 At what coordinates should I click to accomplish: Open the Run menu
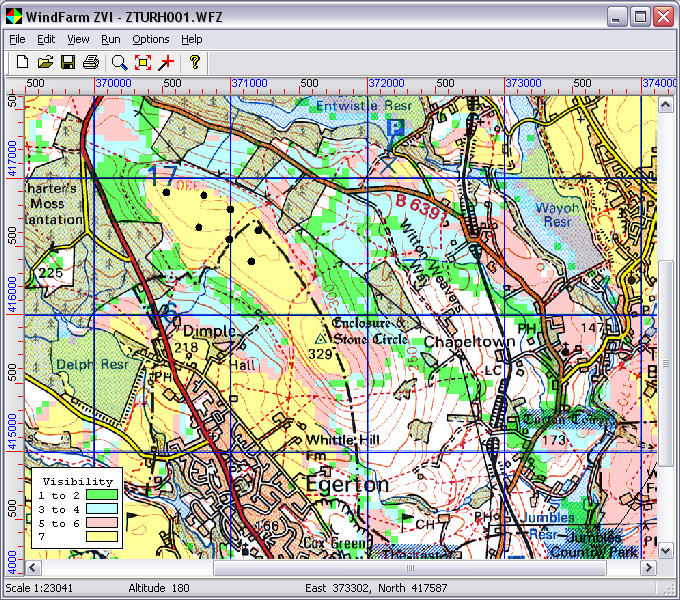coord(110,39)
